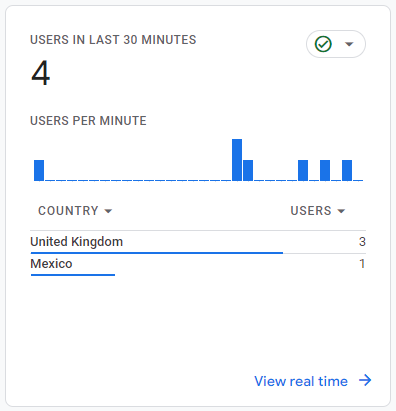Click the USERS IN LAST 30 MINUTES heading
This screenshot has height=411, width=396.
pos(113,40)
